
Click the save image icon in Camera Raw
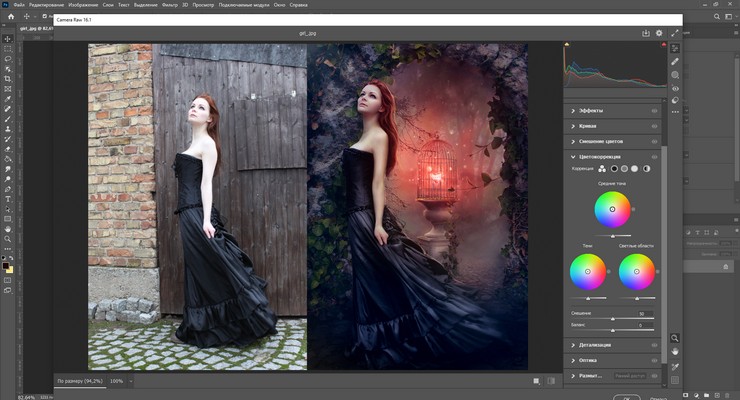(646, 33)
